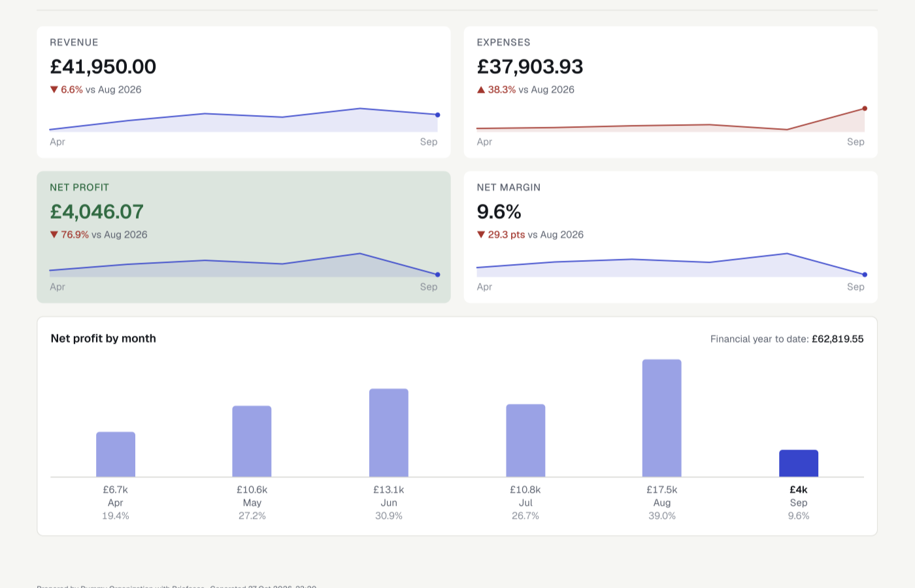Click the 27.2% margin under May

pos(252,515)
